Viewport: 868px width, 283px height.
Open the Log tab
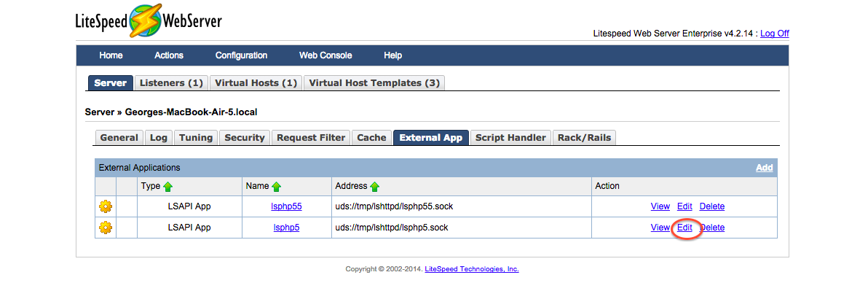(159, 138)
